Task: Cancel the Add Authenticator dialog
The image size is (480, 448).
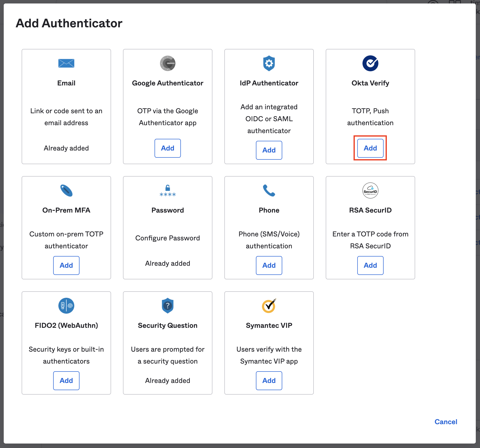Action: point(446,422)
